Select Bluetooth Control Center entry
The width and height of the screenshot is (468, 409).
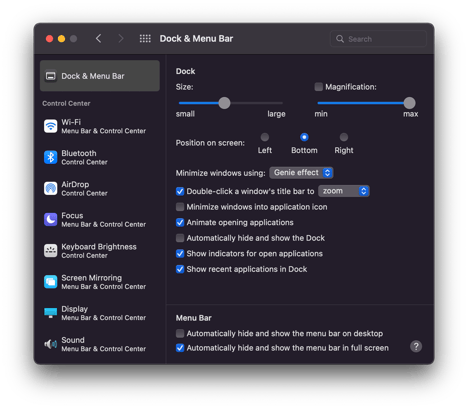[100, 157]
